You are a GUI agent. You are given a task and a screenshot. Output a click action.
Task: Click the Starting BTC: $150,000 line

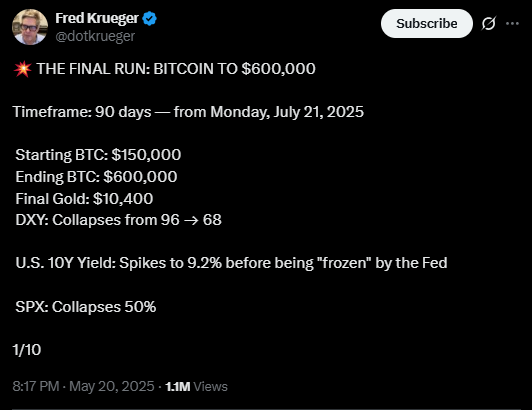click(98, 155)
